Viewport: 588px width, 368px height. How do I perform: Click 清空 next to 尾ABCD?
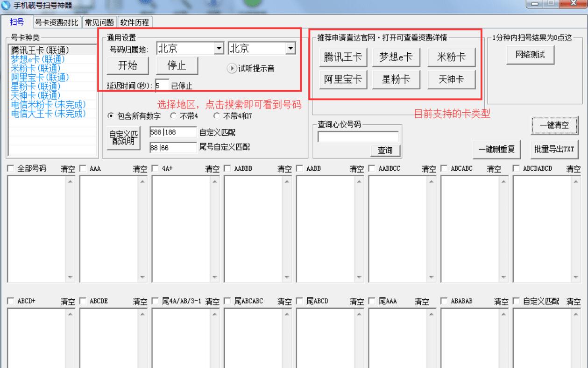[357, 302]
